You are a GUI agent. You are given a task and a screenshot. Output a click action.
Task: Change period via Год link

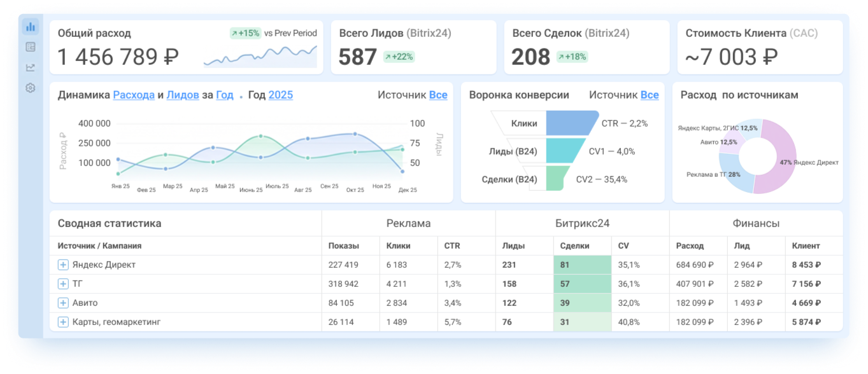click(x=225, y=95)
